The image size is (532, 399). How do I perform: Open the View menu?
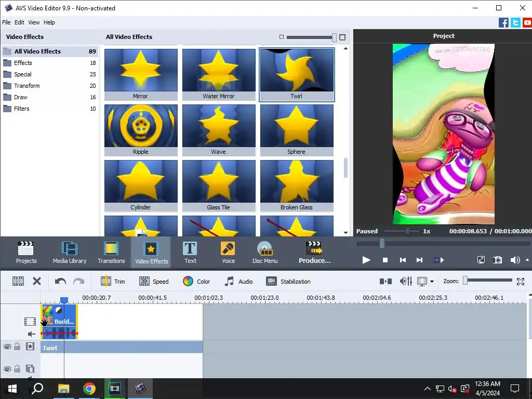point(34,22)
